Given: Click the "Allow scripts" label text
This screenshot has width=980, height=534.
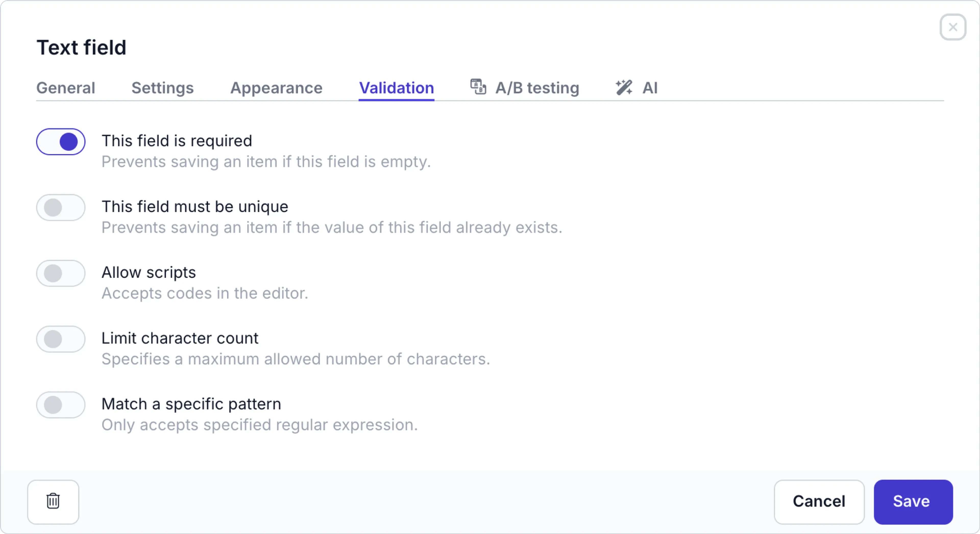Looking at the screenshot, I should [148, 272].
